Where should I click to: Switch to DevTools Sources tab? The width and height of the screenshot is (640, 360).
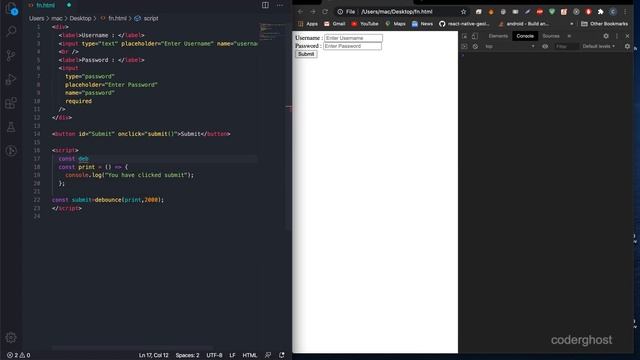(x=551, y=36)
